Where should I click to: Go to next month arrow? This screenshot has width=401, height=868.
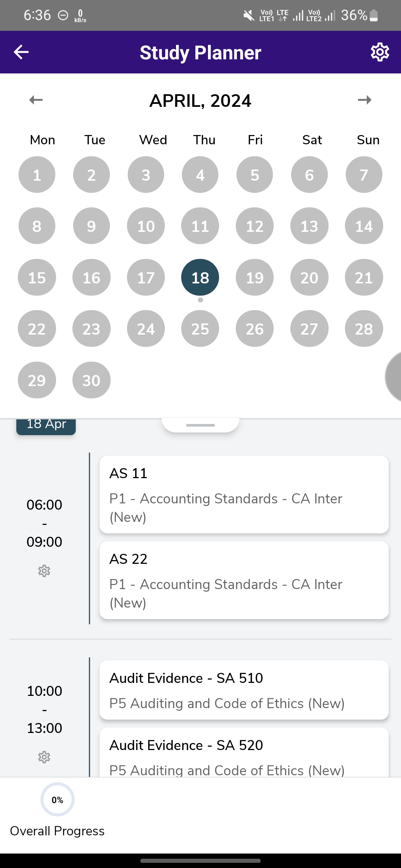365,100
